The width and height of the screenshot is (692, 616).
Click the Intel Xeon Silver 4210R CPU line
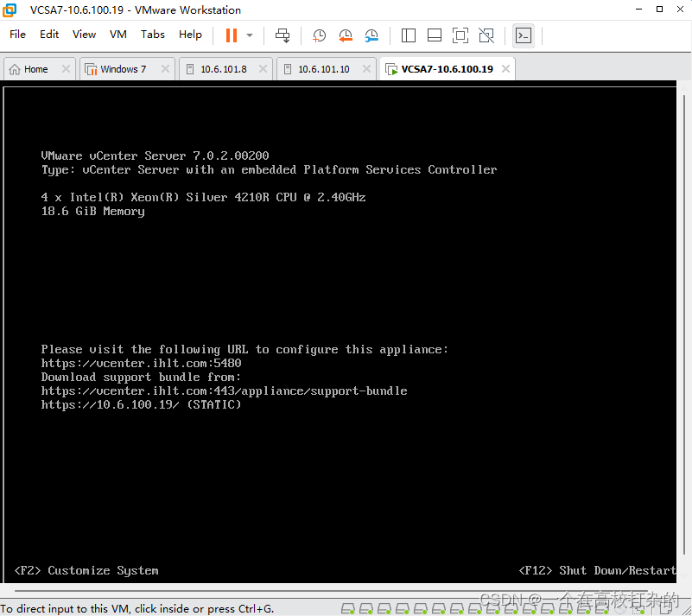(x=203, y=197)
